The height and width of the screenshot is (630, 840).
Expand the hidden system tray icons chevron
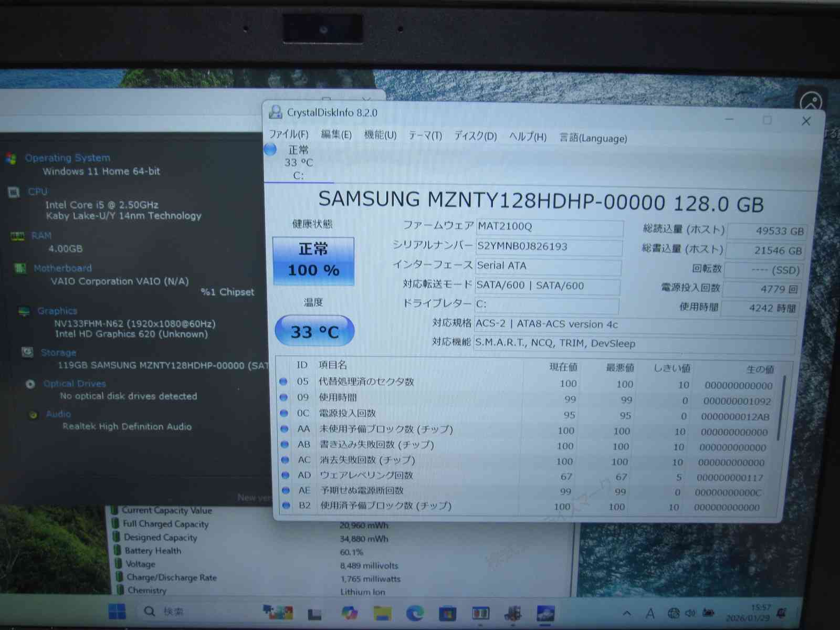(x=627, y=613)
